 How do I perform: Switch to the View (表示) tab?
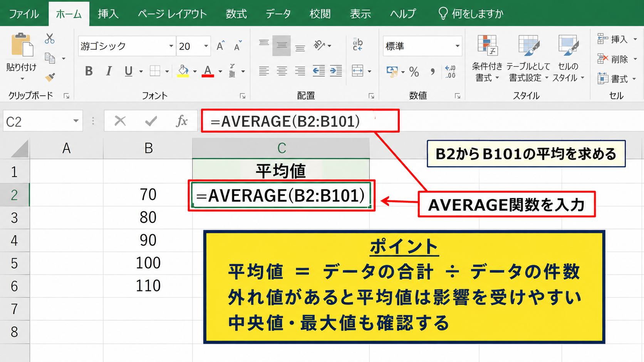(x=360, y=14)
